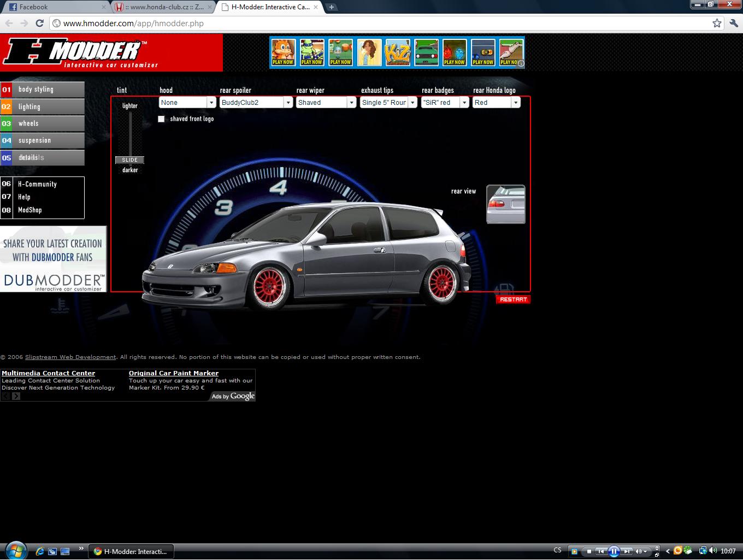The width and height of the screenshot is (743, 560).
Task: Click the taskbar volume speaker icon
Action: (x=713, y=551)
